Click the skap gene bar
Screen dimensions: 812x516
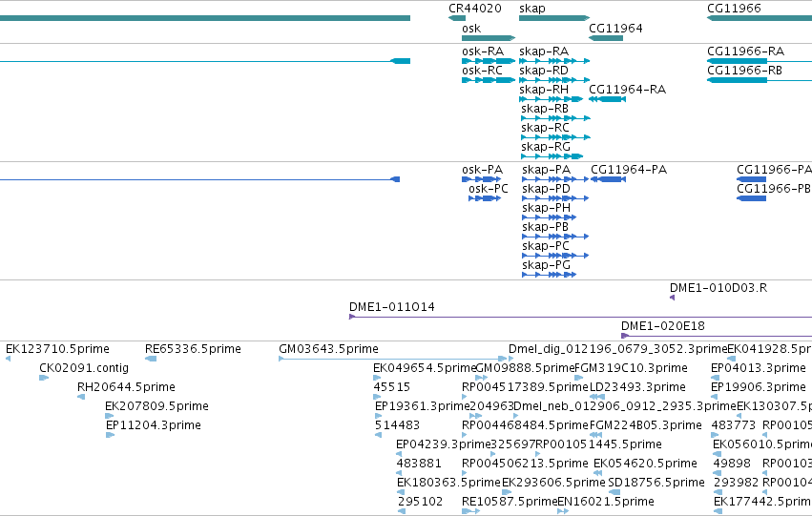(554, 18)
